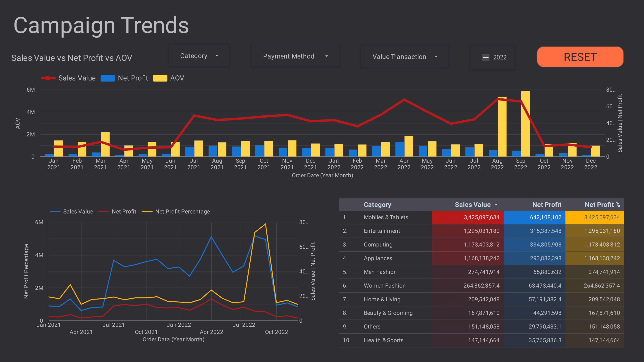The height and width of the screenshot is (362, 644).
Task: Select the Entertainment category row
Action: pos(382,231)
